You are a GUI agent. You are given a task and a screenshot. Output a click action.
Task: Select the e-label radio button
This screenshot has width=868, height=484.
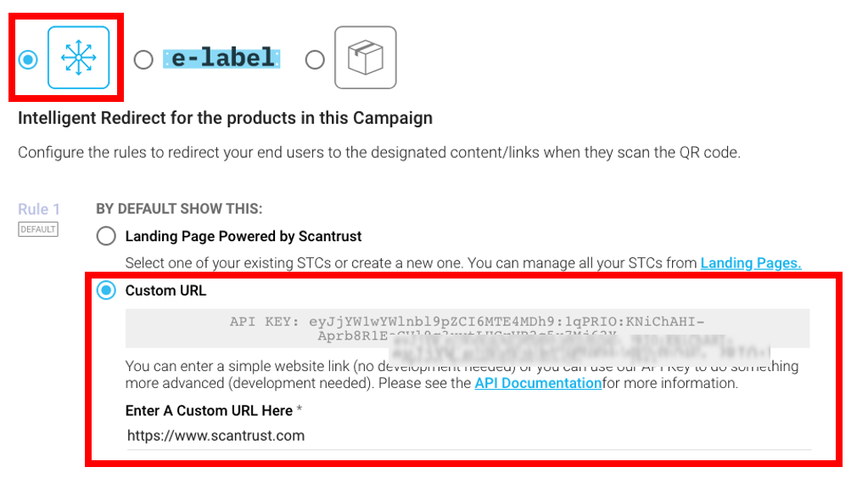tap(143, 59)
